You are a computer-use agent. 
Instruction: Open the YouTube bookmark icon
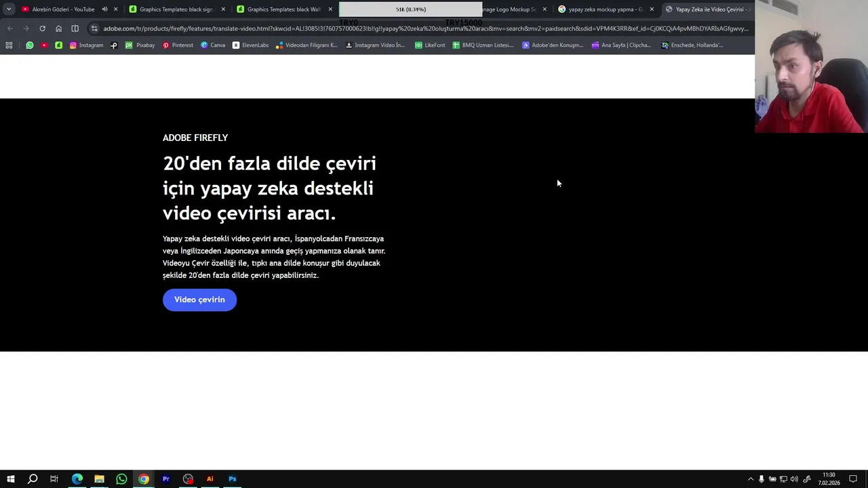[44, 45]
